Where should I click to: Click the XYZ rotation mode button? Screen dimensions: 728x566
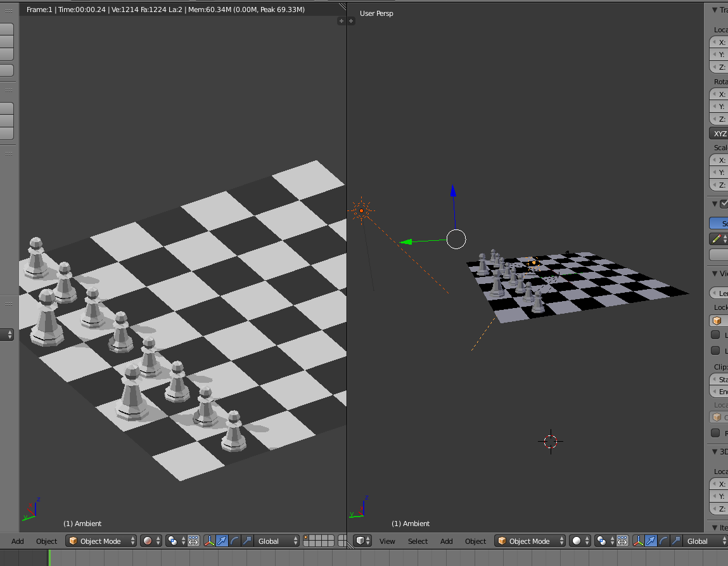tap(719, 134)
